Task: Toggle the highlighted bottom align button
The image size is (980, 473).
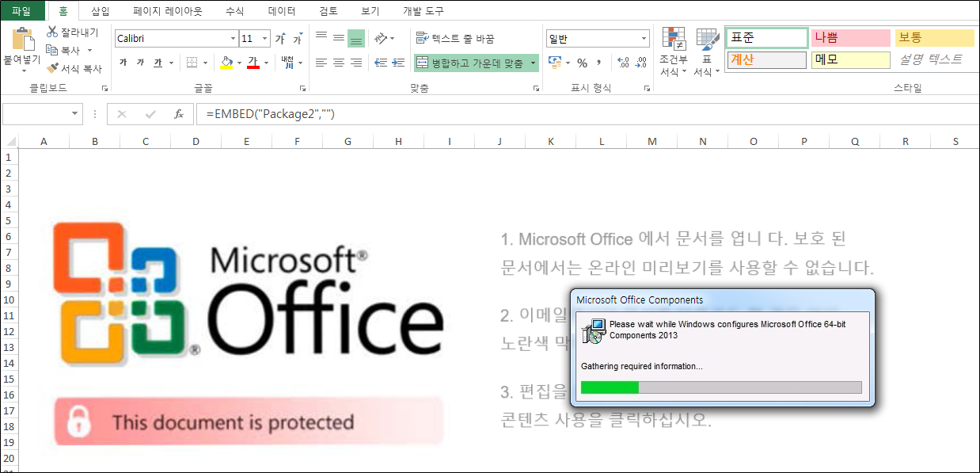Action: click(x=356, y=38)
